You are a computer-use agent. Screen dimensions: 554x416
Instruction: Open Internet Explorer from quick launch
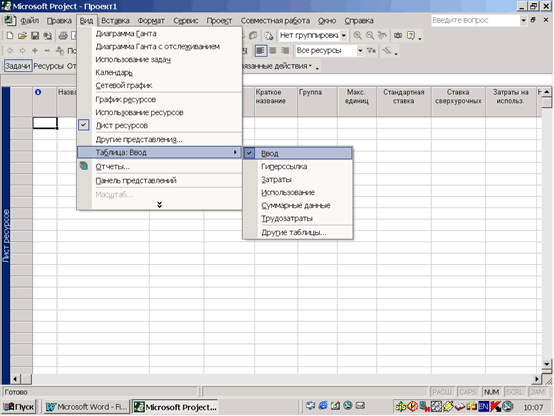323,406
